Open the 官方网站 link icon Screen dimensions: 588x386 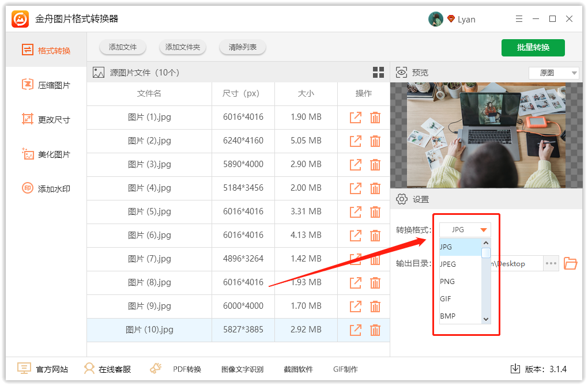(x=24, y=369)
